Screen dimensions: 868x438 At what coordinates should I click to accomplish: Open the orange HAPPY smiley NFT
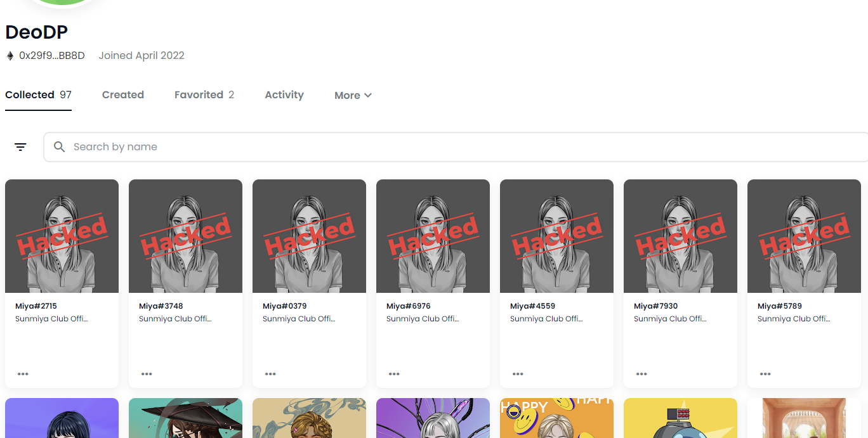tap(556, 418)
